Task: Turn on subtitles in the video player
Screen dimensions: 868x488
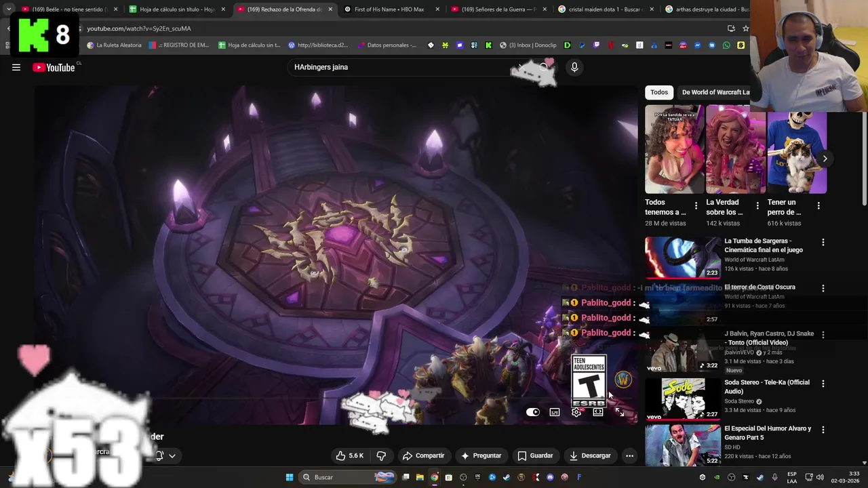Action: (x=555, y=412)
